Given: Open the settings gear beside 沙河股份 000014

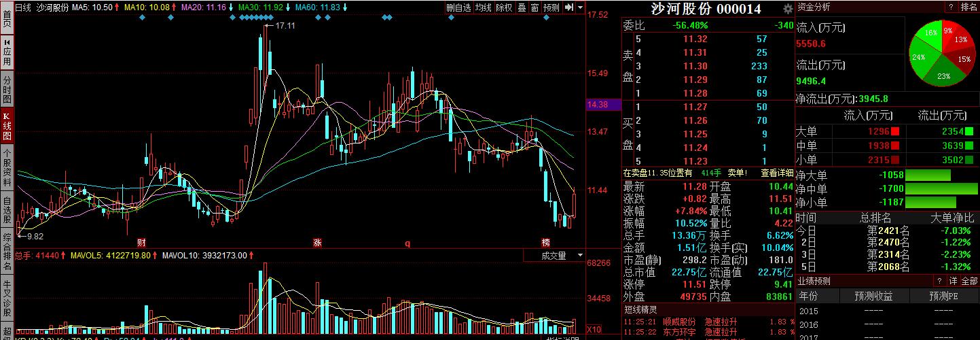Looking at the screenshot, I should pos(787,9).
